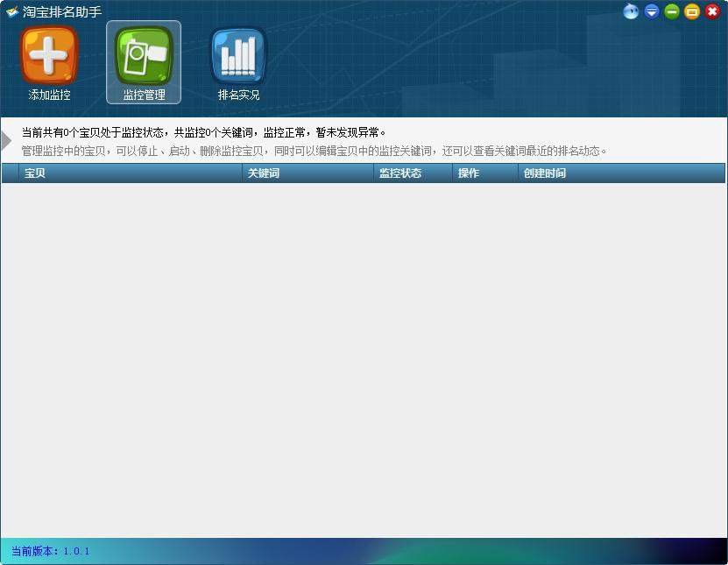Click the gray arrow beside the status message
The width and height of the screenshot is (728, 565).
tap(7, 140)
